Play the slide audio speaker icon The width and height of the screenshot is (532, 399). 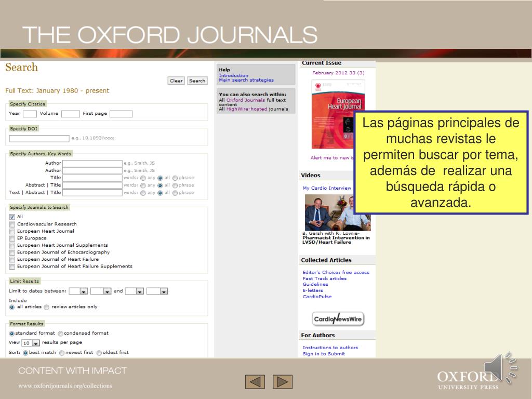[x=500, y=368]
